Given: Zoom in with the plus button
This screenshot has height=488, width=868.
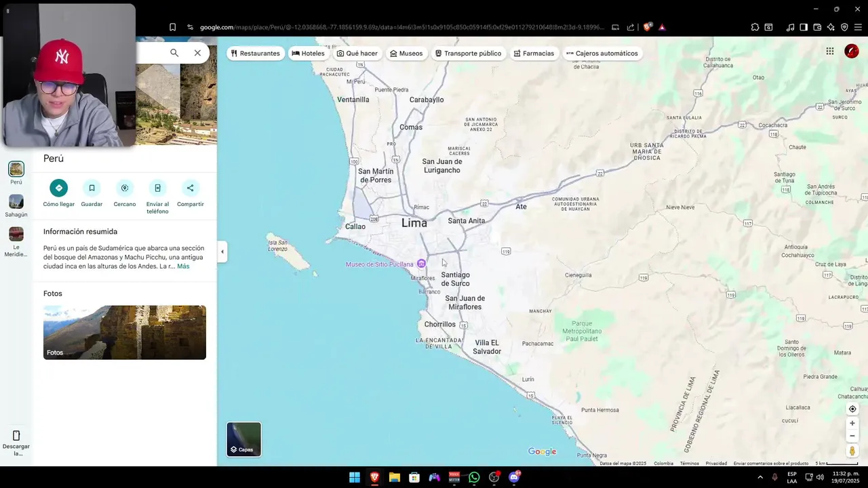Looking at the screenshot, I should [x=852, y=423].
